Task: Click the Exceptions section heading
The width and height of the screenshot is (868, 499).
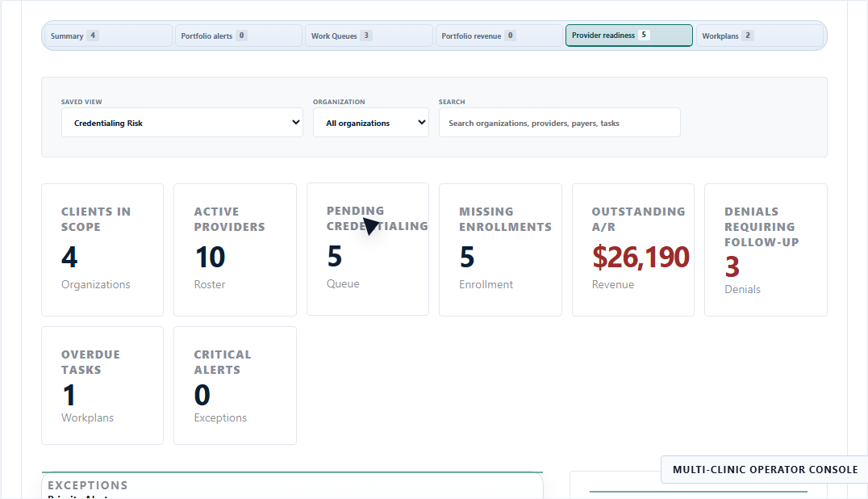Action: [x=87, y=485]
